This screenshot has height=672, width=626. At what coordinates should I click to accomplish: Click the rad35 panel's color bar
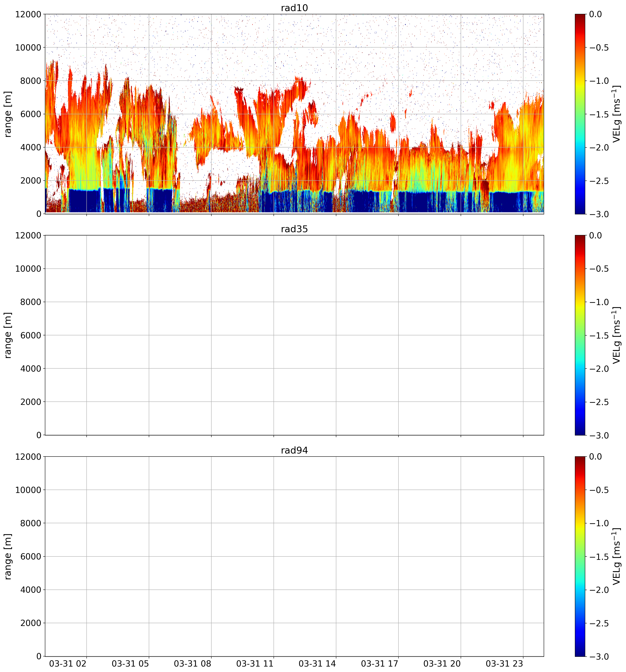580,335
